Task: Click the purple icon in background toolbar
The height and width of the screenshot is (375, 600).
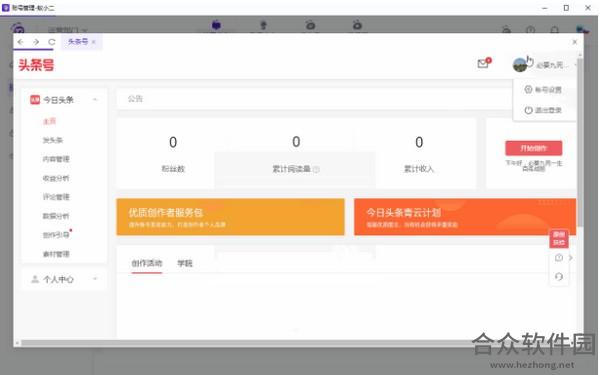Action: tap(216, 25)
